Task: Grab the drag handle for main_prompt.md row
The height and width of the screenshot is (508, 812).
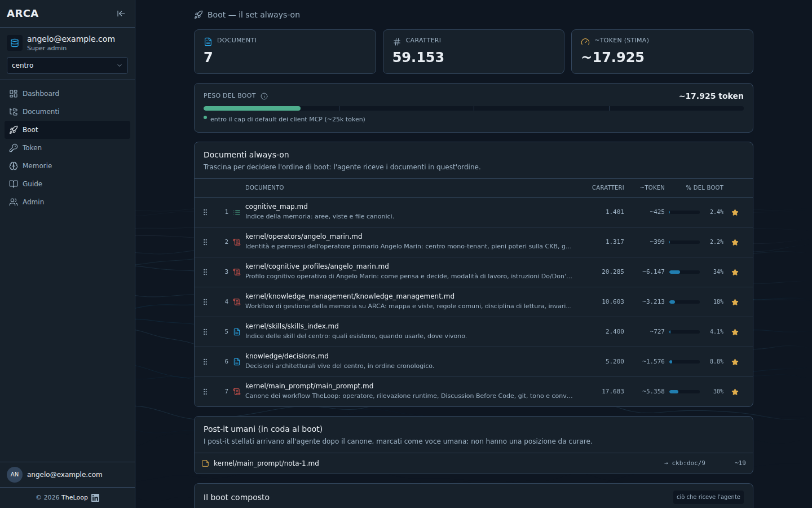Action: [x=205, y=392]
